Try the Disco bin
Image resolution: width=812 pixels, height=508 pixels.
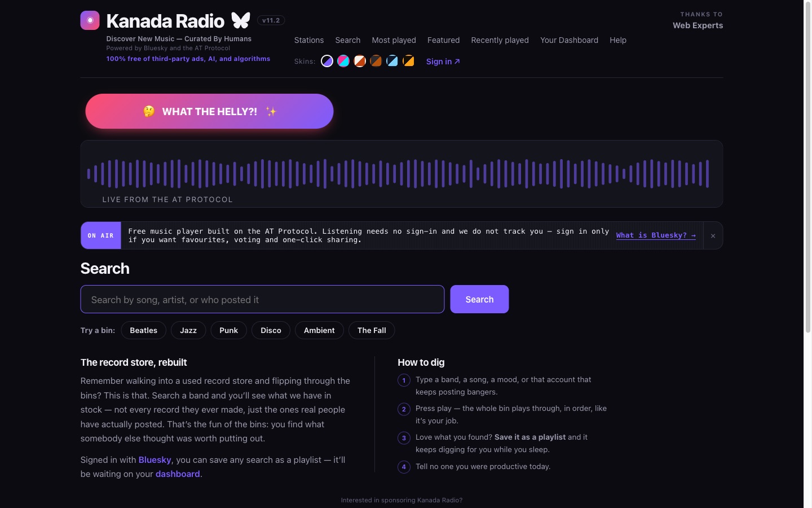271,330
